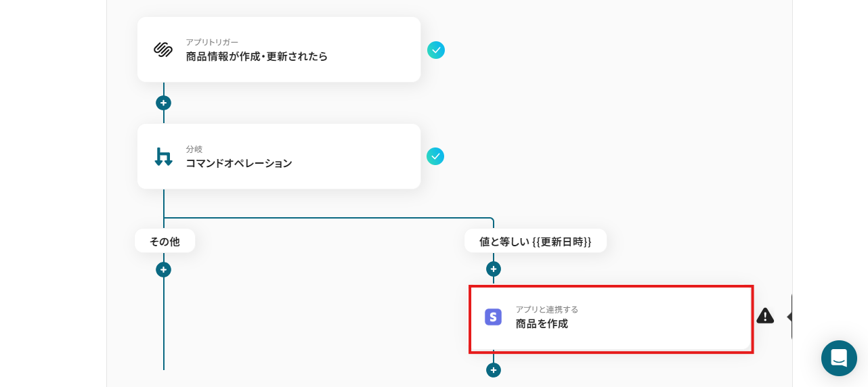The height and width of the screenshot is (387, 868).
Task: Select the その他 branch label
Action: click(x=165, y=241)
